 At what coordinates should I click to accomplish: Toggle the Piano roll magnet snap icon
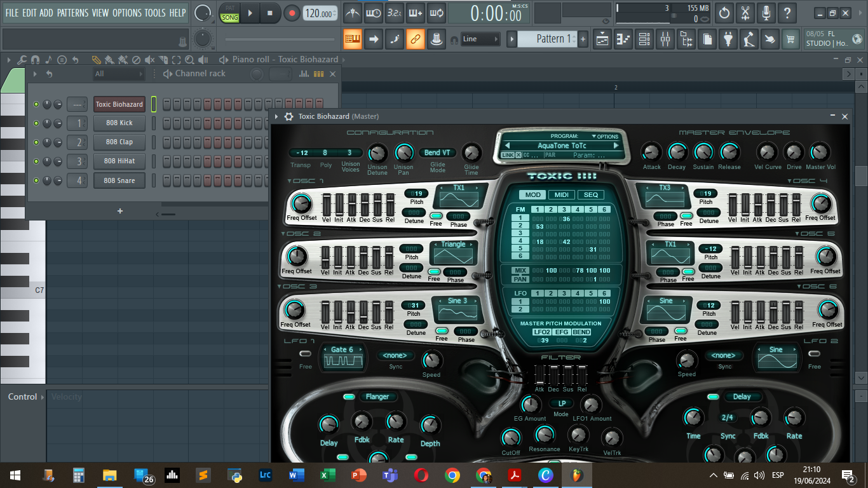point(35,60)
